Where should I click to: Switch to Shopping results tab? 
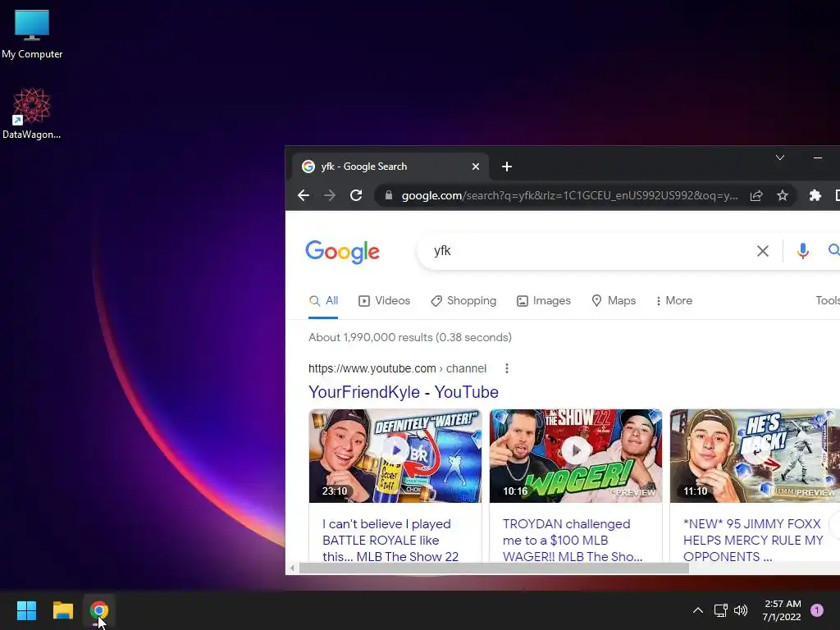tap(463, 300)
